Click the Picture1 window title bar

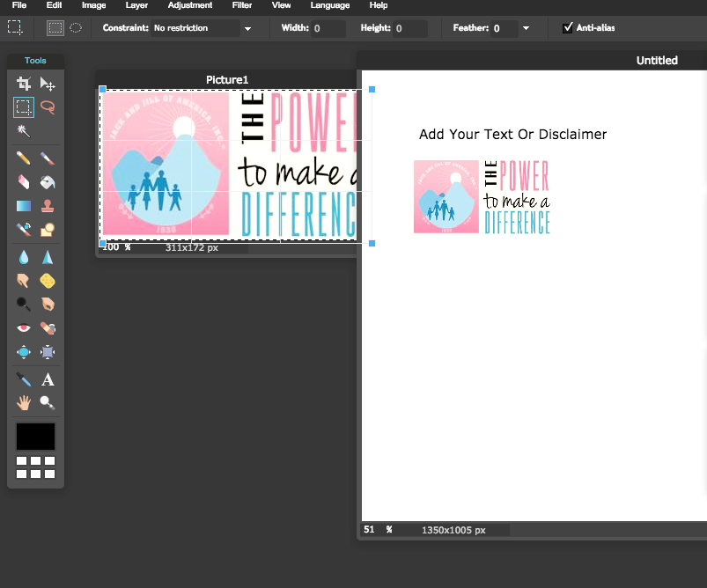[x=227, y=80]
